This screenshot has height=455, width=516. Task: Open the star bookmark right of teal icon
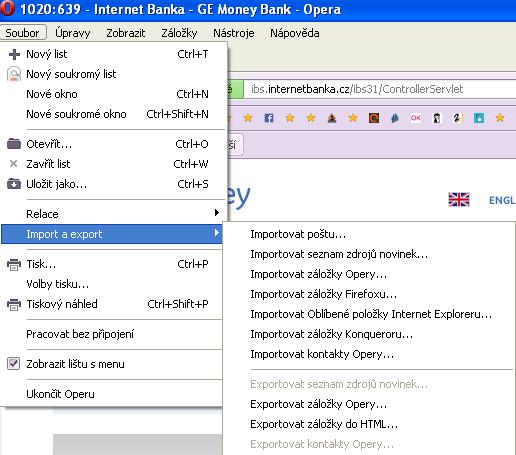click(500, 118)
